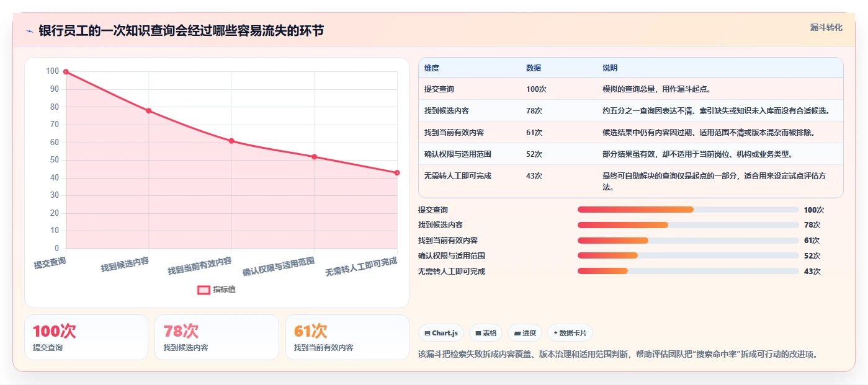Image resolution: width=868 pixels, height=385 pixels.
Task: Toggle the 指标值 legend swatch
Action: (x=204, y=290)
